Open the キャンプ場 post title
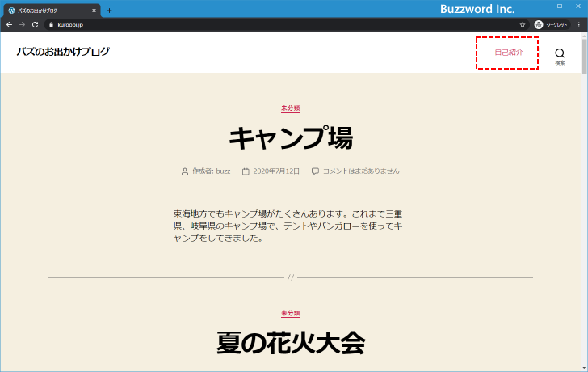This screenshot has width=588, height=372. coord(291,137)
